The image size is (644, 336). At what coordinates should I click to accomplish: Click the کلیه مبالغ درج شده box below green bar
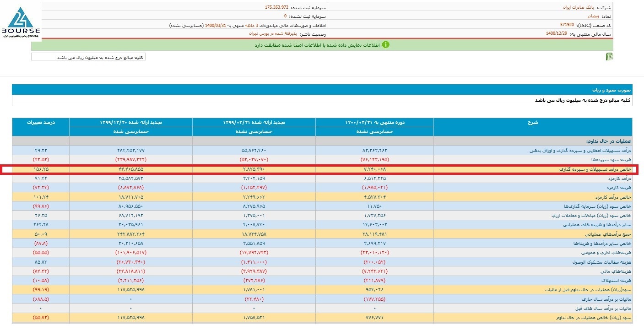[x=88, y=57]
